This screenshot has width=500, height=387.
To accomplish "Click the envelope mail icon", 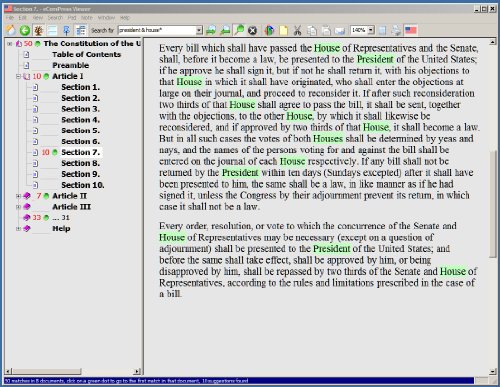I will coord(339,31).
